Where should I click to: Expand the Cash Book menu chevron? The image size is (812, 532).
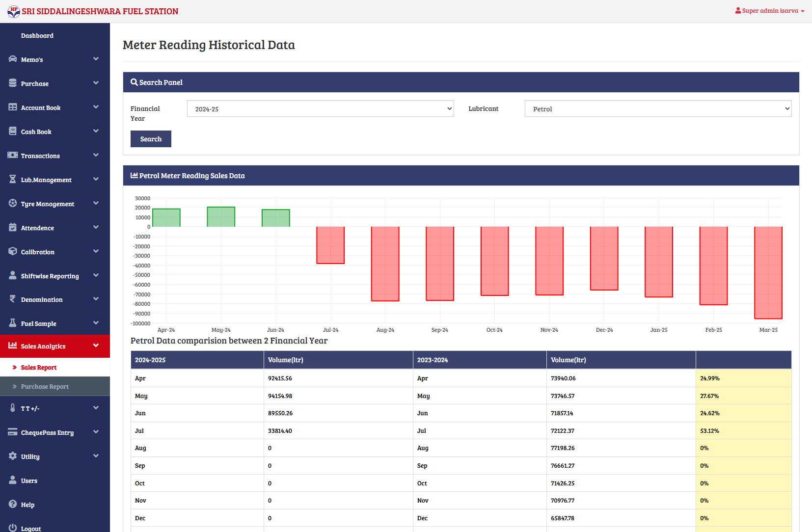coord(96,131)
